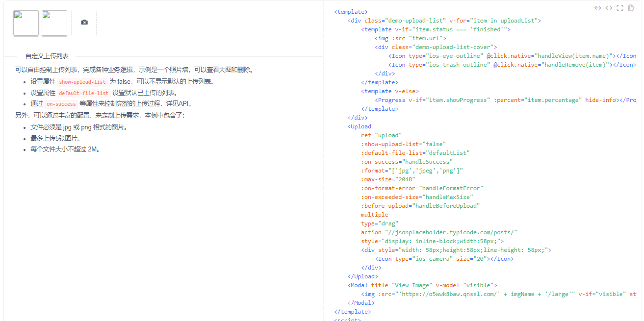Click the bullet 每个文件大小不超过 2M
The image size is (644, 321).
(x=65, y=149)
